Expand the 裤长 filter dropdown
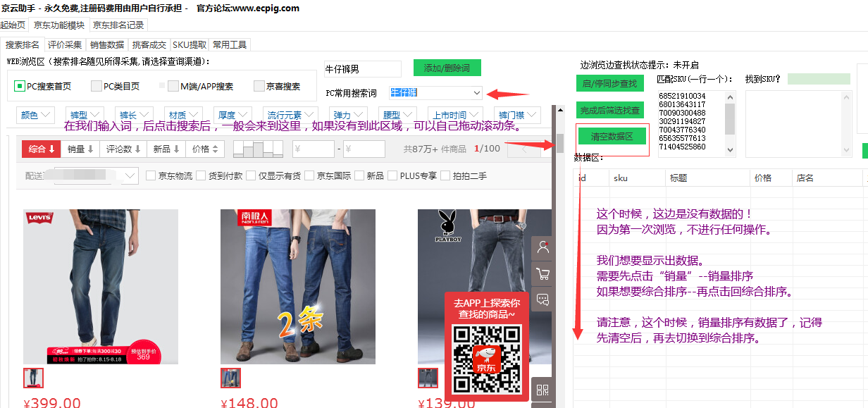868x408 pixels. (x=134, y=115)
